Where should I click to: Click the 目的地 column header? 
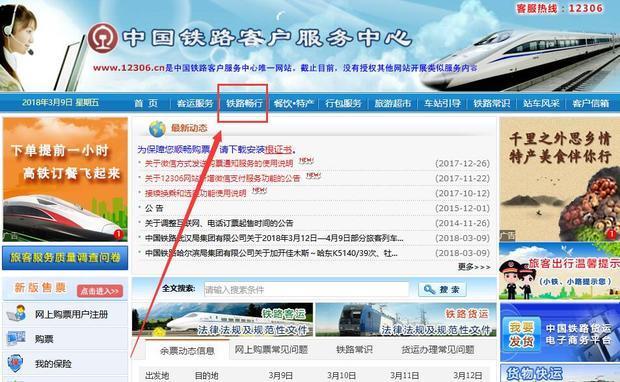click(x=206, y=375)
